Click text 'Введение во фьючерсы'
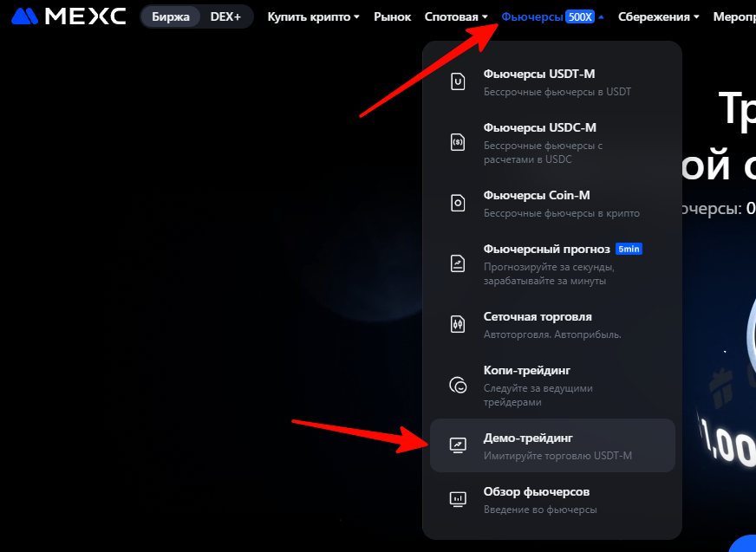This screenshot has width=756, height=552. (540, 509)
